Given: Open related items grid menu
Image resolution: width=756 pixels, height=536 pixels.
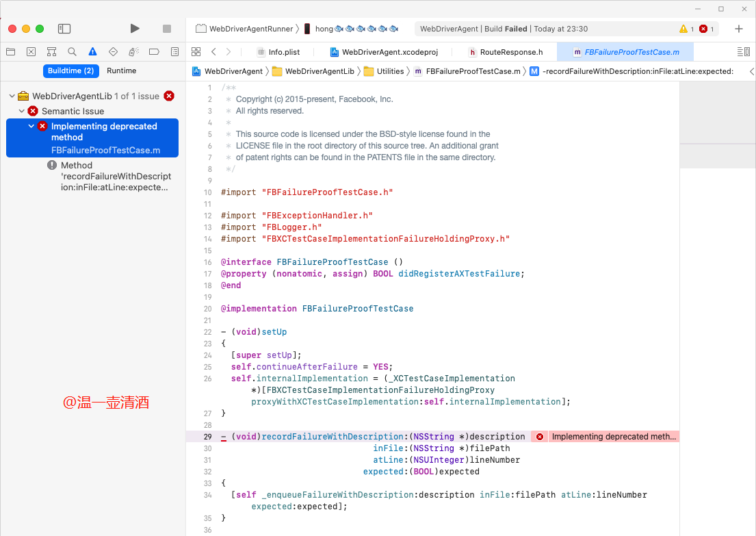Looking at the screenshot, I should (196, 51).
